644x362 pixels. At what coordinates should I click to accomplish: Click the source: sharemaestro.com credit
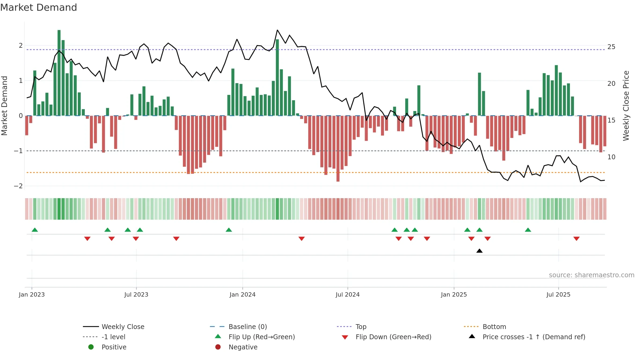[592, 275]
